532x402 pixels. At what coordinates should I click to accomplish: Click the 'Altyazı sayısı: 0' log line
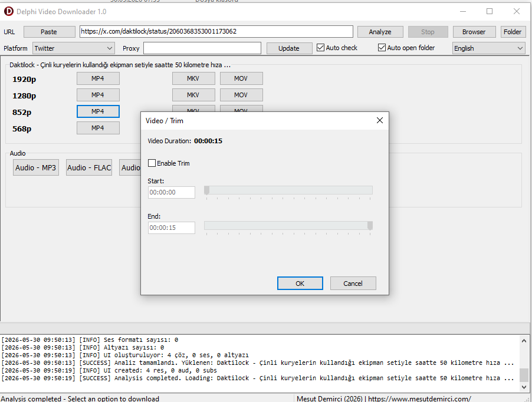tap(83, 347)
